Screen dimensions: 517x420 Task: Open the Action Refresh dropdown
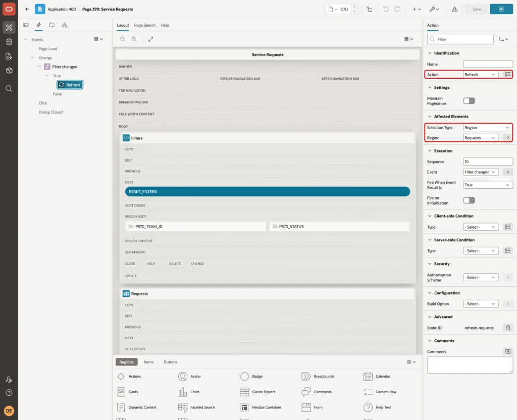(481, 75)
